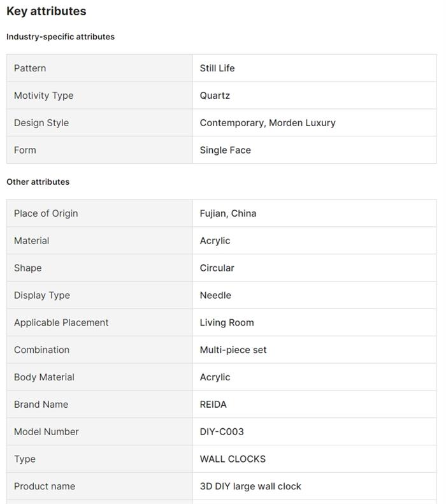446x504 pixels.
Task: Select the DIY-C003 model number
Action: [x=222, y=432]
